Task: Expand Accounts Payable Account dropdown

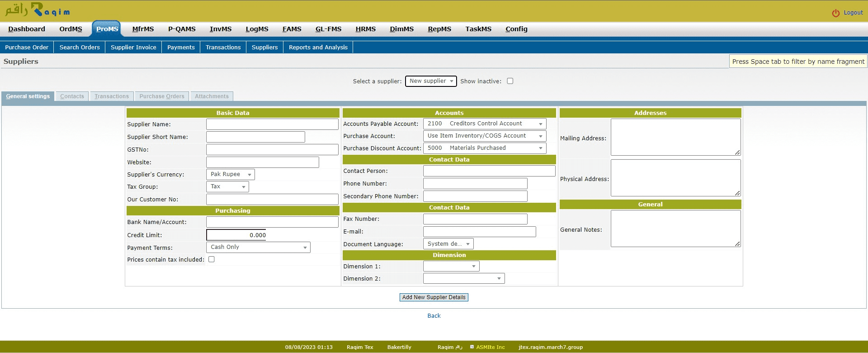Action: pyautogui.click(x=484, y=124)
